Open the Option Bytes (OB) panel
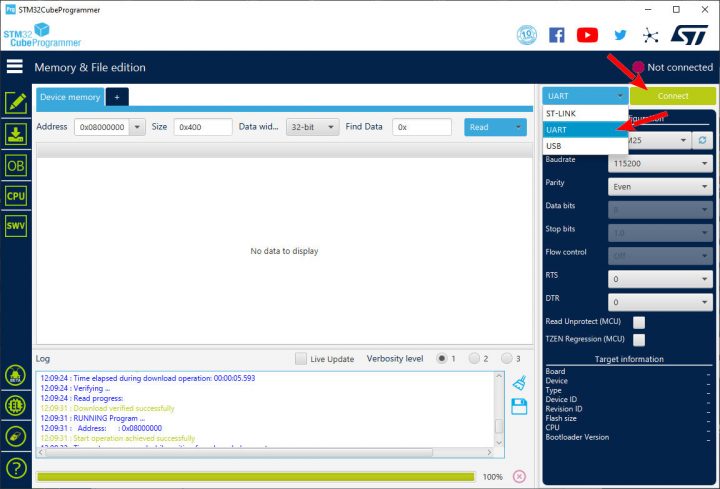This screenshot has width=720, height=489. [x=16, y=165]
